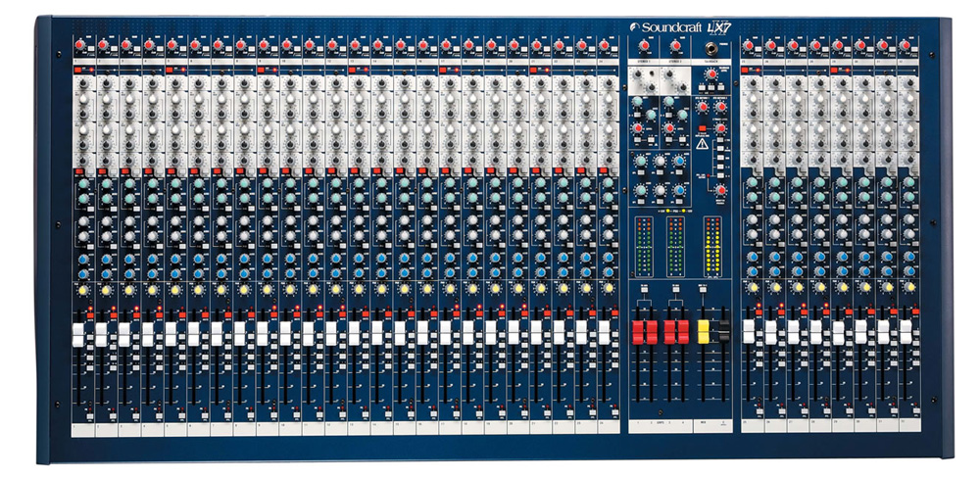Turn the upper white aux knob on channel 22

[563, 220]
